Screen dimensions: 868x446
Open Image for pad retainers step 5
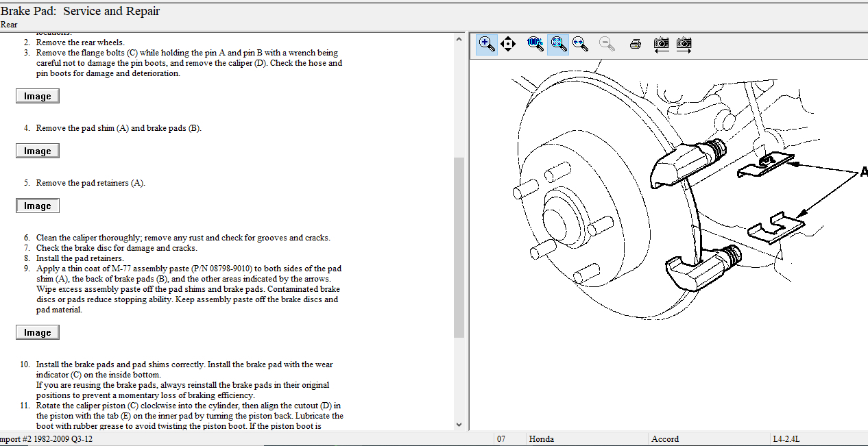38,206
